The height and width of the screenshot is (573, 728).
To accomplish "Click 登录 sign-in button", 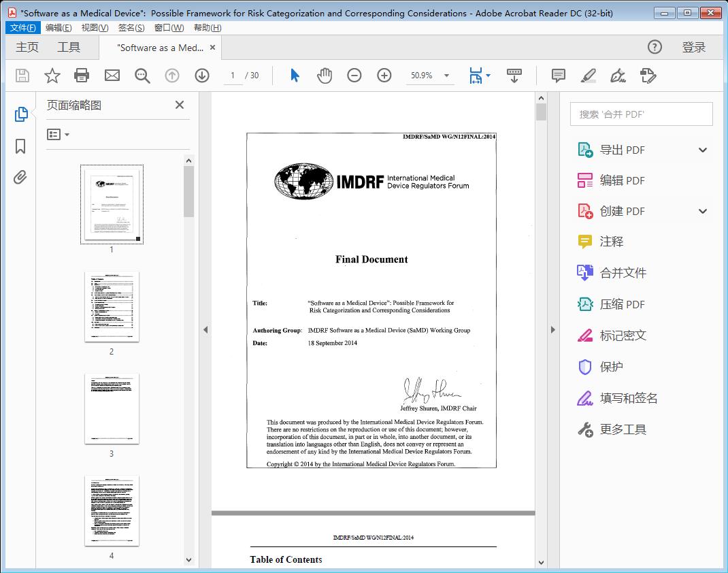I will (x=694, y=48).
